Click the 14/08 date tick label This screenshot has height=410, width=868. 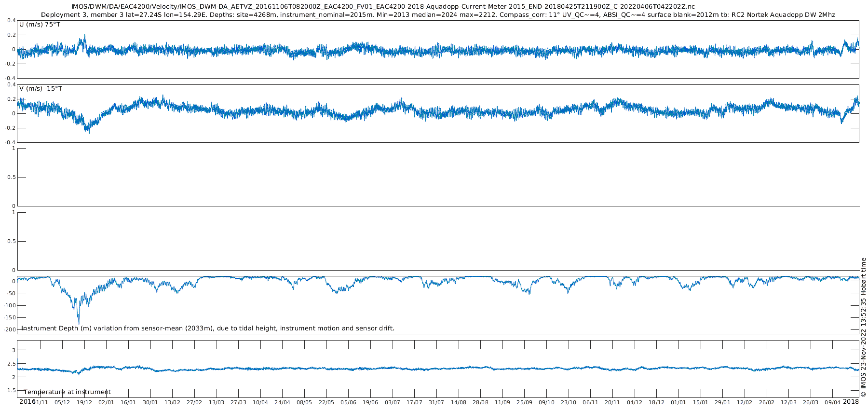point(459,402)
